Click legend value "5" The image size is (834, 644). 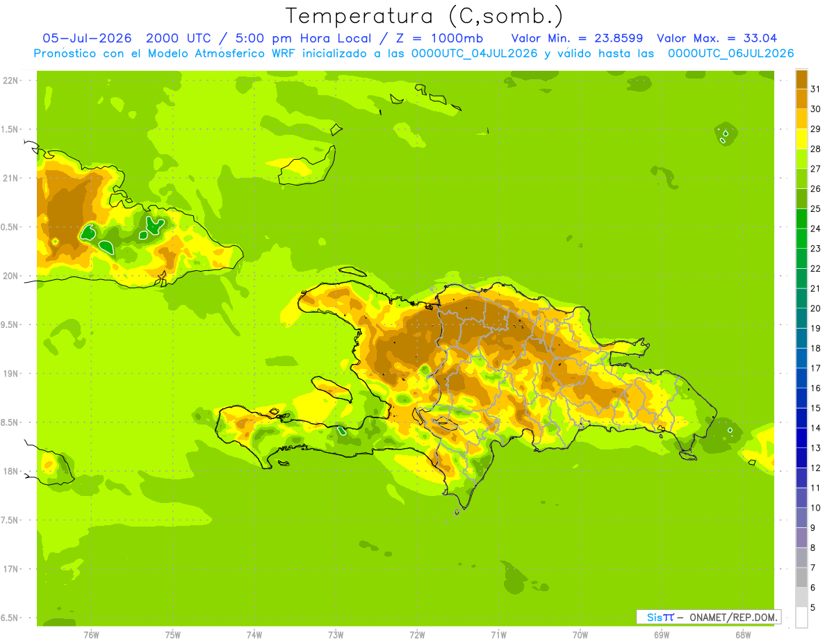point(813,608)
